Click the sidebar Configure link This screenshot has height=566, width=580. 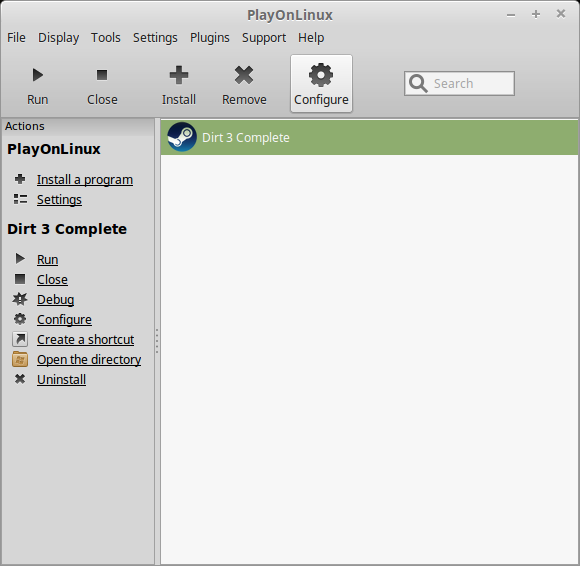64,320
